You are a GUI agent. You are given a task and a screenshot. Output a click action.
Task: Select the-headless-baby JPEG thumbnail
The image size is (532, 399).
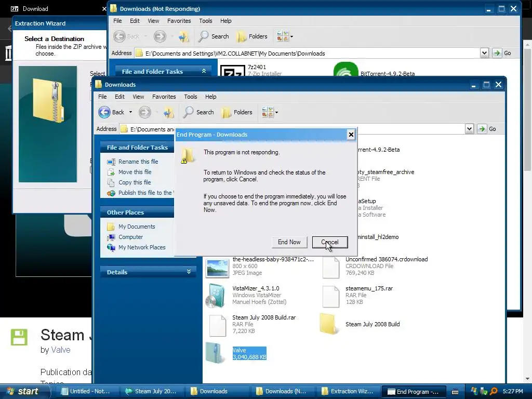pos(217,268)
